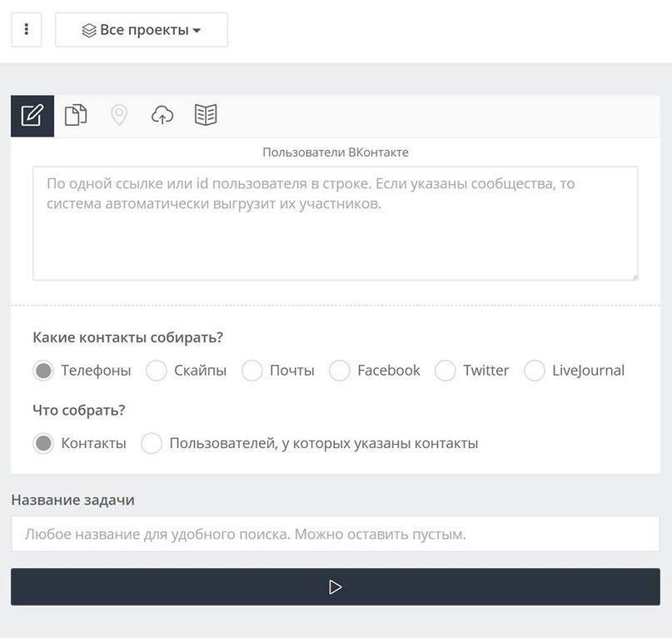Click the Название задачи label
The height and width of the screenshot is (638, 672).
[72, 500]
